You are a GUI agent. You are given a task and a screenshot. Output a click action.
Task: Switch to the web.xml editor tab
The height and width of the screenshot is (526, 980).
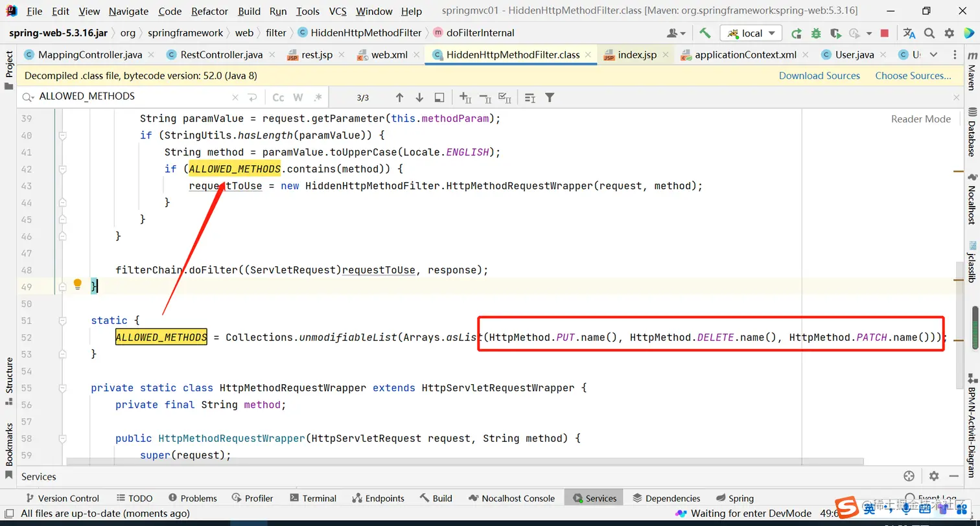point(389,55)
